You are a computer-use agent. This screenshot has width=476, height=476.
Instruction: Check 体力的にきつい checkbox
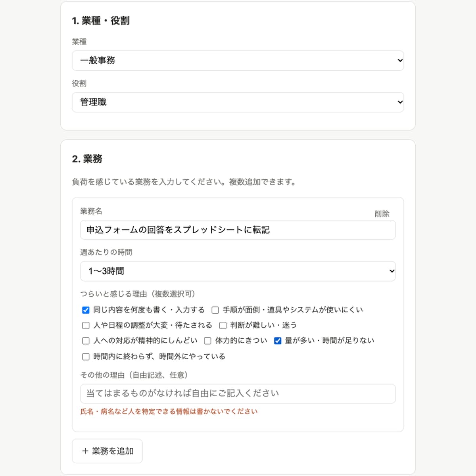207,341
